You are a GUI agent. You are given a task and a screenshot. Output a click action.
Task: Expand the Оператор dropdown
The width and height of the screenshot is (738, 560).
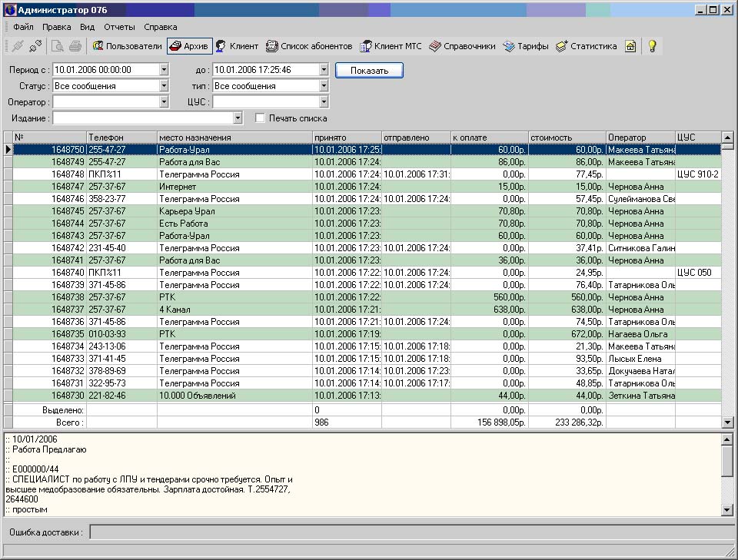(x=164, y=102)
